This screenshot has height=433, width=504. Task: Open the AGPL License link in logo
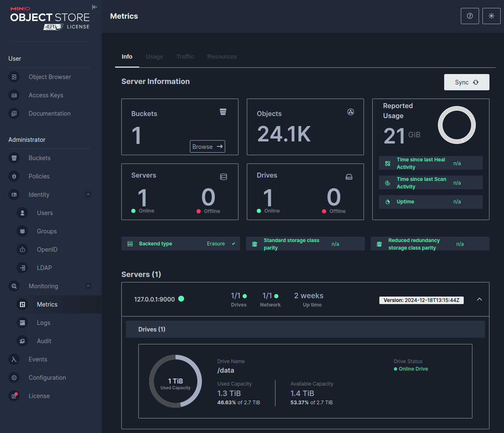click(66, 27)
